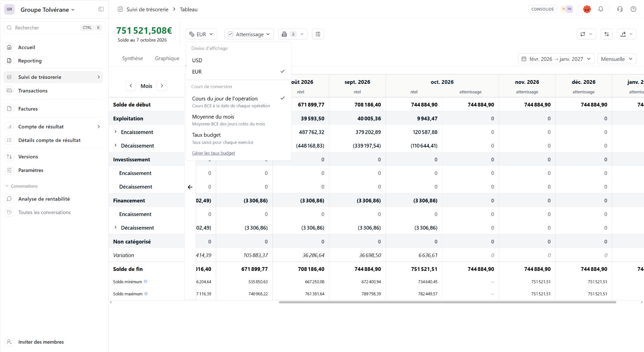644x352 pixels.
Task: Click the back arrow next to the Décaissement row
Action: pyautogui.click(x=190, y=187)
